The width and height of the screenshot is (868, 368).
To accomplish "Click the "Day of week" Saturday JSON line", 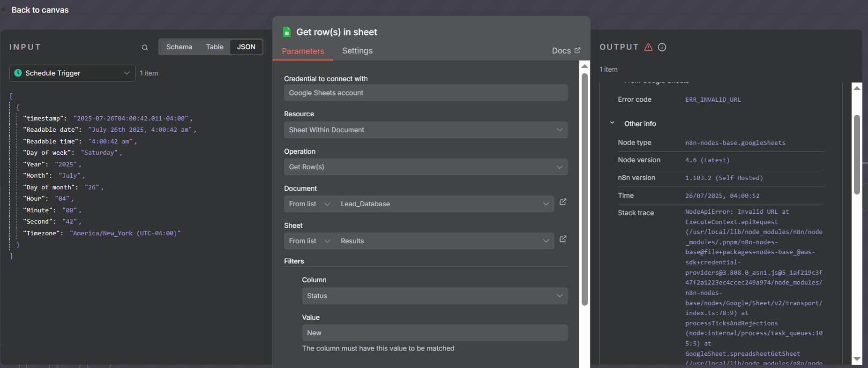I will point(72,153).
